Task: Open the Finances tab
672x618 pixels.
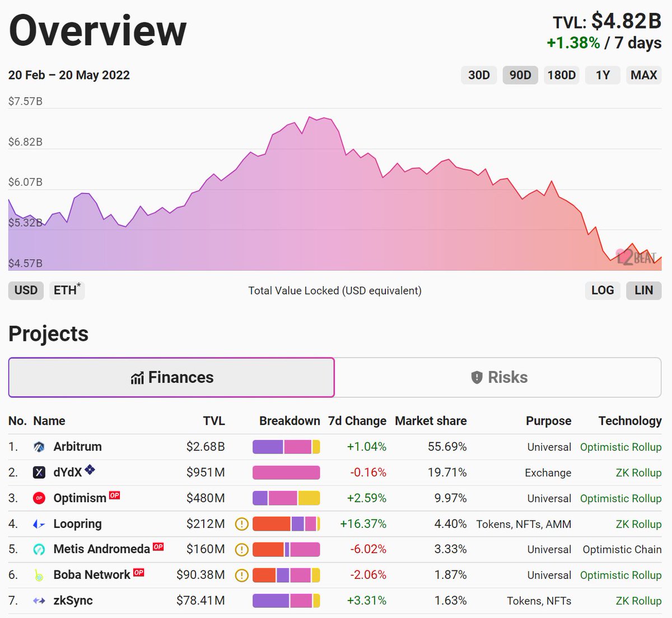Action: pos(171,377)
